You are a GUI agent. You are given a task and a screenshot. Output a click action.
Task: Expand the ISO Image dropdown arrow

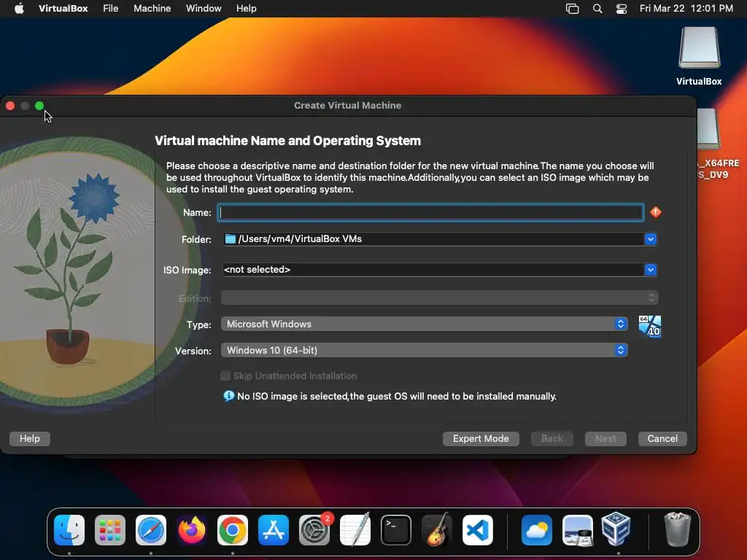[x=650, y=270]
